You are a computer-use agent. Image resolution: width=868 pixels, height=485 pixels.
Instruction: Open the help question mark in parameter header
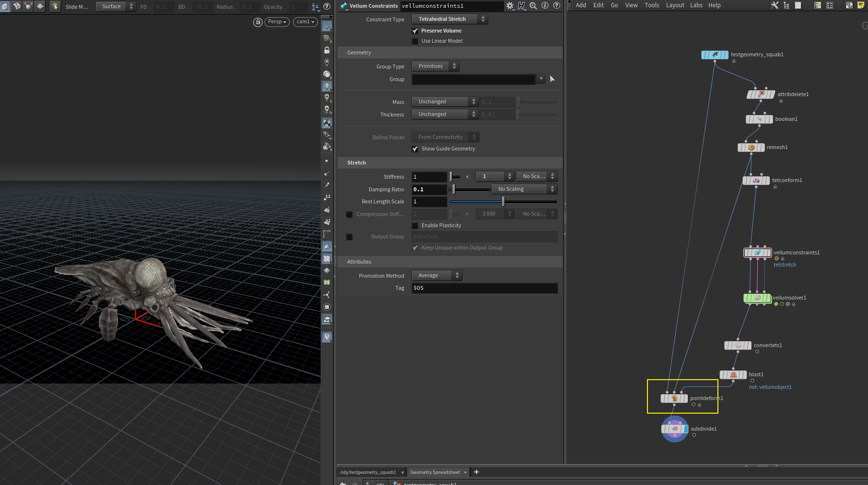pyautogui.click(x=557, y=6)
